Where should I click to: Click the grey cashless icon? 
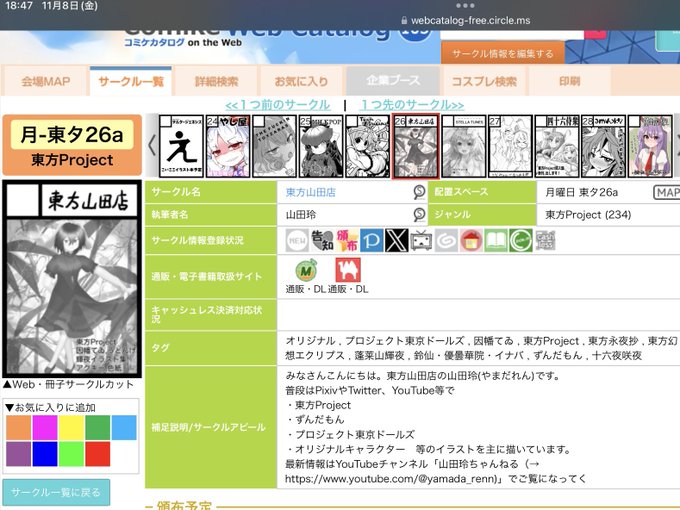pyautogui.click(x=545, y=241)
